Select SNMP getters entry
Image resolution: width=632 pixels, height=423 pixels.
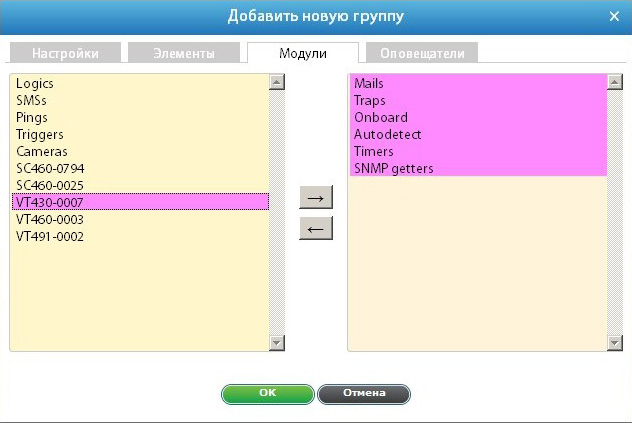pos(478,168)
